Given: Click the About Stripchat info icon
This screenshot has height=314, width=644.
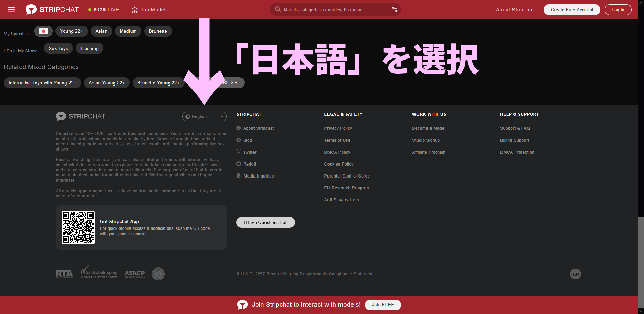Looking at the screenshot, I should point(239,128).
